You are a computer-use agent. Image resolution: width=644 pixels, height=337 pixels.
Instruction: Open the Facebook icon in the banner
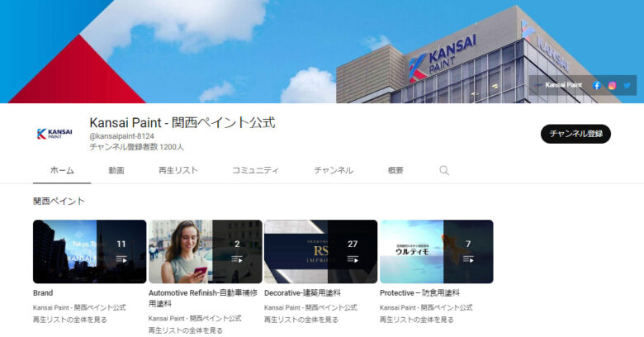pos(597,85)
